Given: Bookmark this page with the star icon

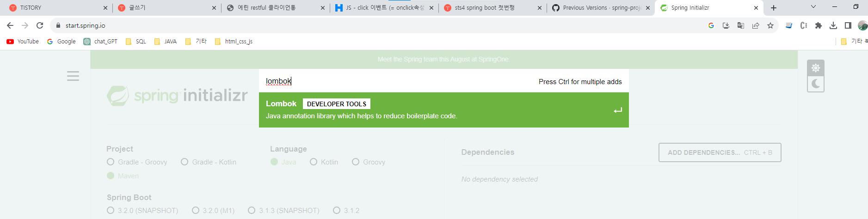Looking at the screenshot, I should tap(770, 25).
